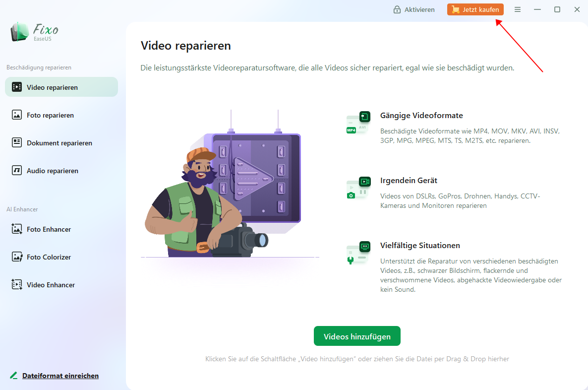Open the hamburger menu
This screenshot has height=390, width=588.
click(x=517, y=9)
